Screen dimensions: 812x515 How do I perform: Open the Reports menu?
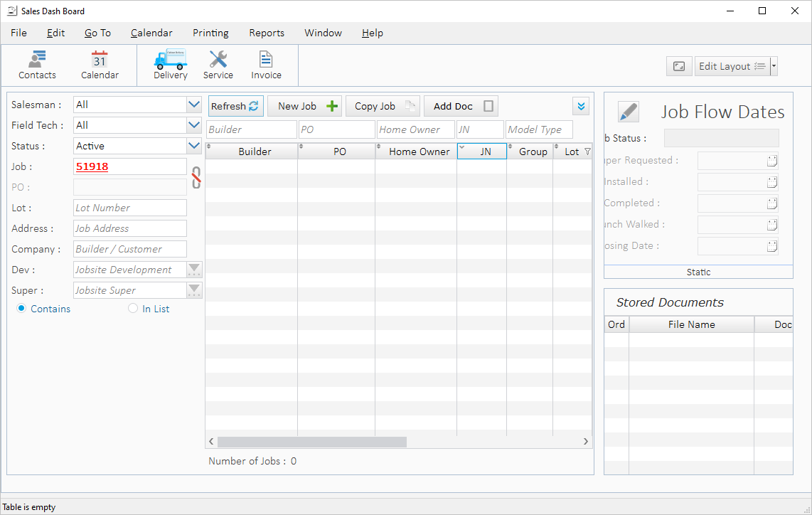point(267,33)
